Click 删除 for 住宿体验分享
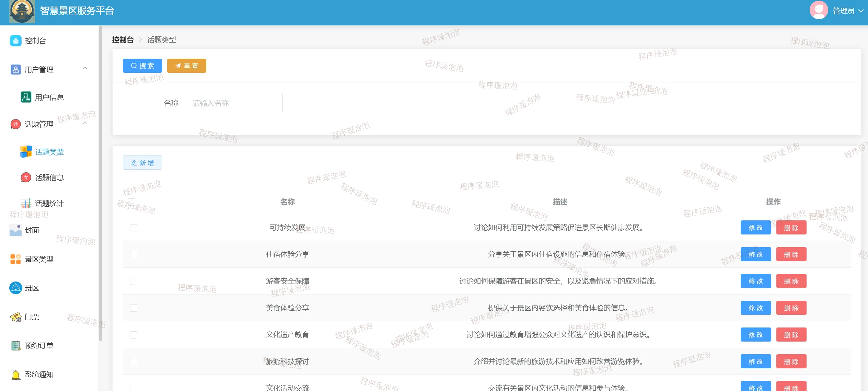The width and height of the screenshot is (868, 391). (x=791, y=254)
